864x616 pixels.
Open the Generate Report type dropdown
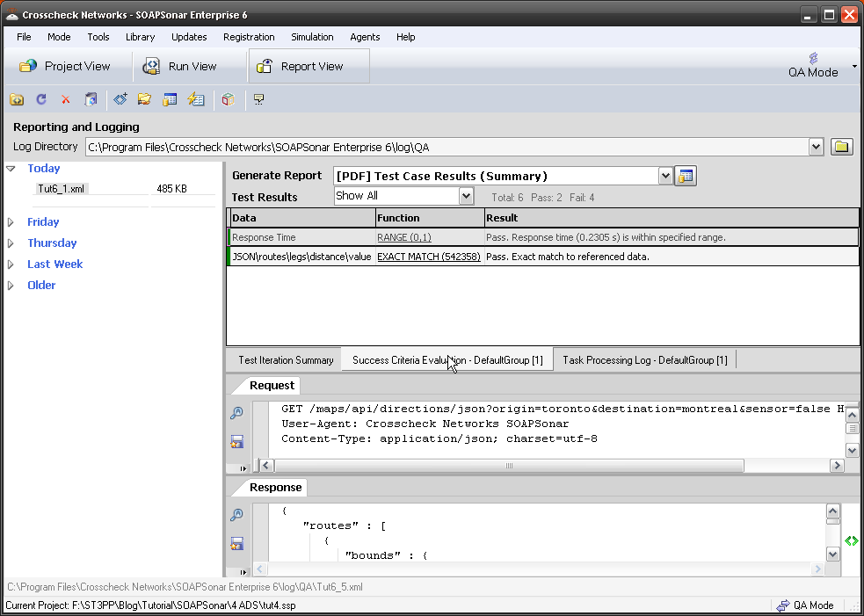(x=665, y=176)
